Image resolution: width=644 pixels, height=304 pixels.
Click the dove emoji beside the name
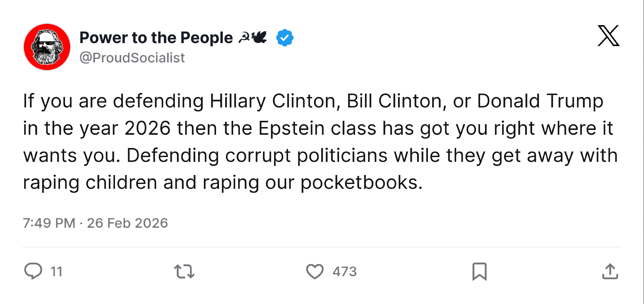point(260,37)
